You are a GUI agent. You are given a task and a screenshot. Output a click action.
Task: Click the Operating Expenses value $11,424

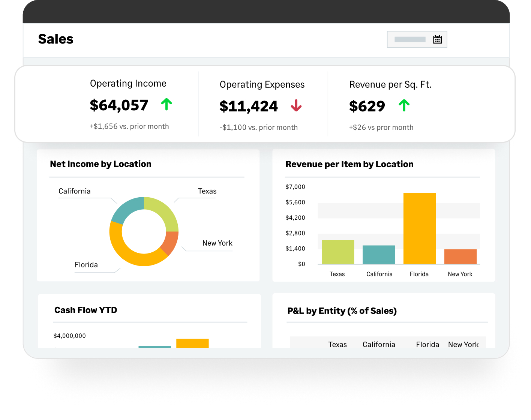click(249, 106)
